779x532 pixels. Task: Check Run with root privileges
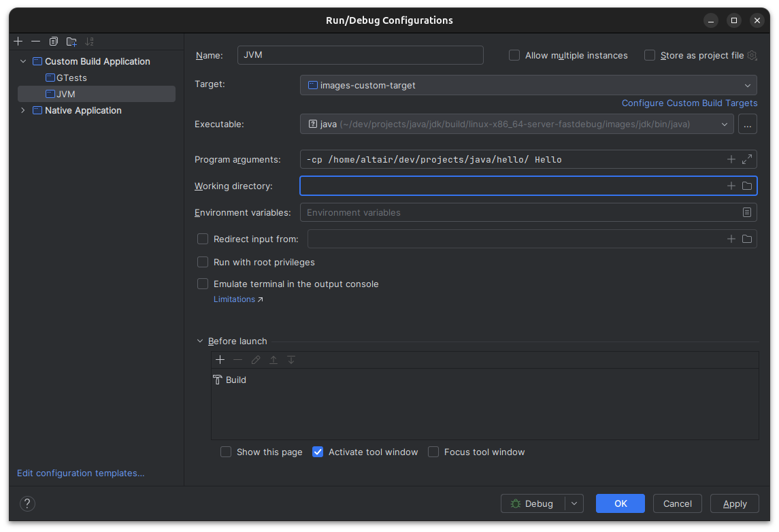click(x=203, y=262)
